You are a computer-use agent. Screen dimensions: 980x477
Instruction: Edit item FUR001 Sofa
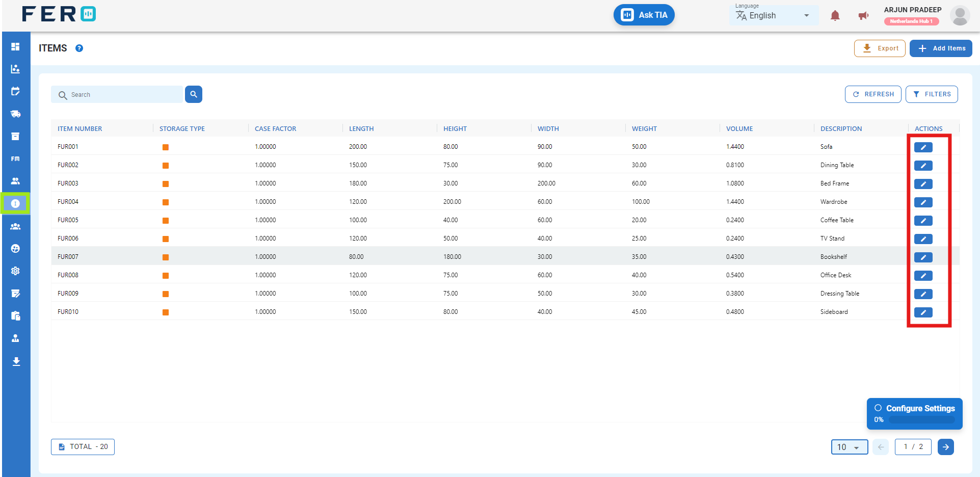click(x=923, y=147)
